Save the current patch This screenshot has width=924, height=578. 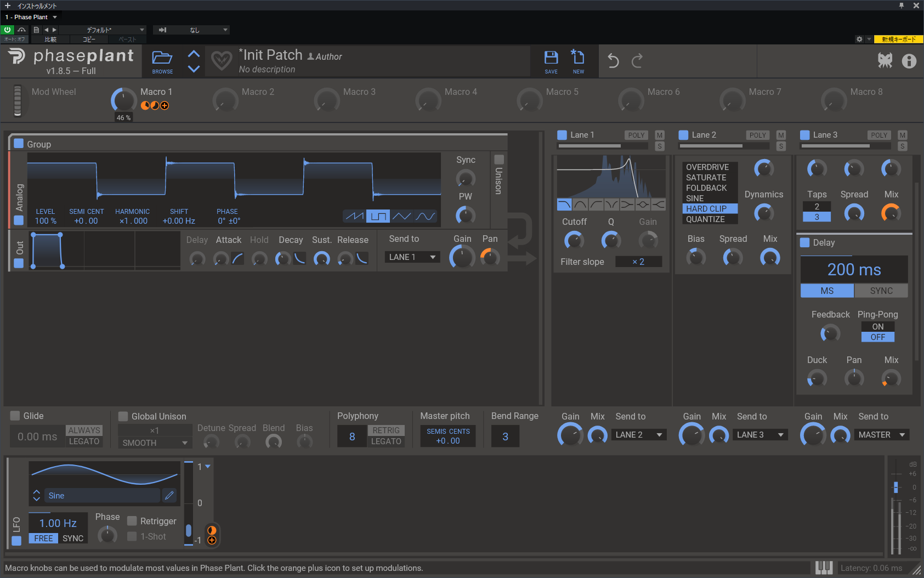tap(551, 61)
